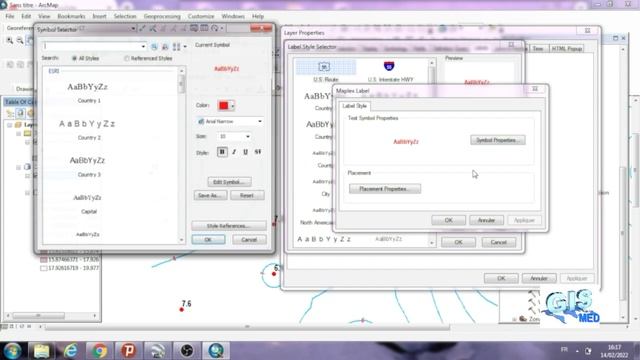Click the Symbol Selector list scrollbar down arrow
Image resolution: width=640 pixels, height=360 pixels.
pyautogui.click(x=182, y=240)
